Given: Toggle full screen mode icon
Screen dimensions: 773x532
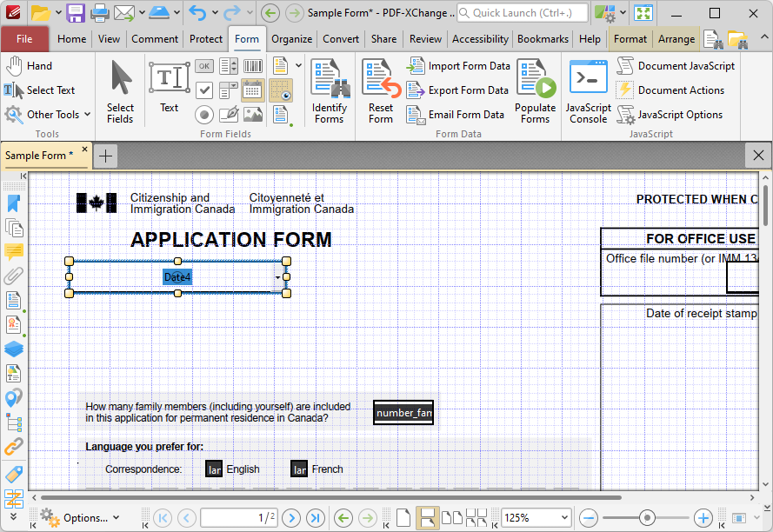Looking at the screenshot, I should click(x=643, y=13).
